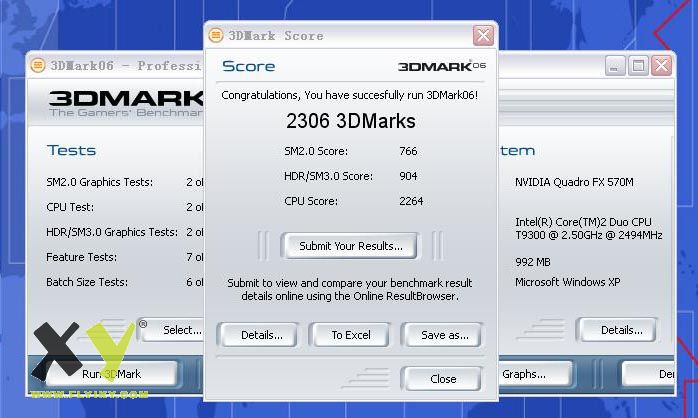
Task: Click Save as... button
Action: coord(442,335)
